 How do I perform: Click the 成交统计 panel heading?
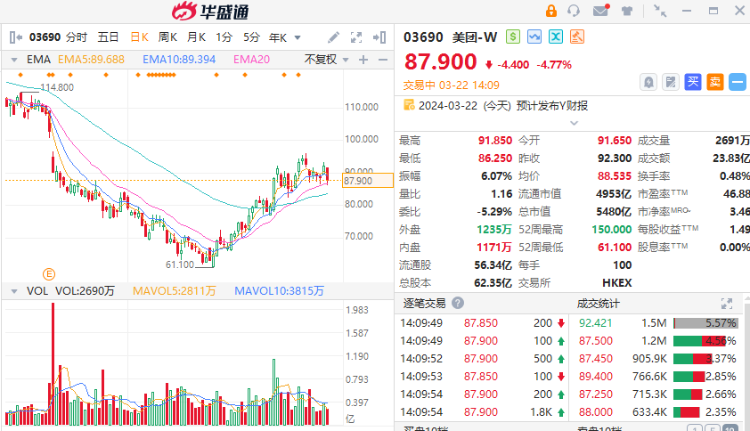point(598,303)
